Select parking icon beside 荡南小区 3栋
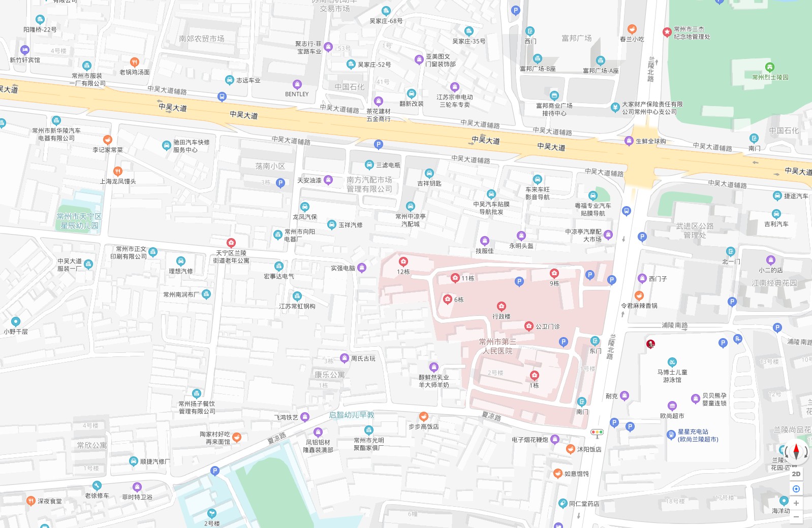The width and height of the screenshot is (812, 528). (280, 183)
